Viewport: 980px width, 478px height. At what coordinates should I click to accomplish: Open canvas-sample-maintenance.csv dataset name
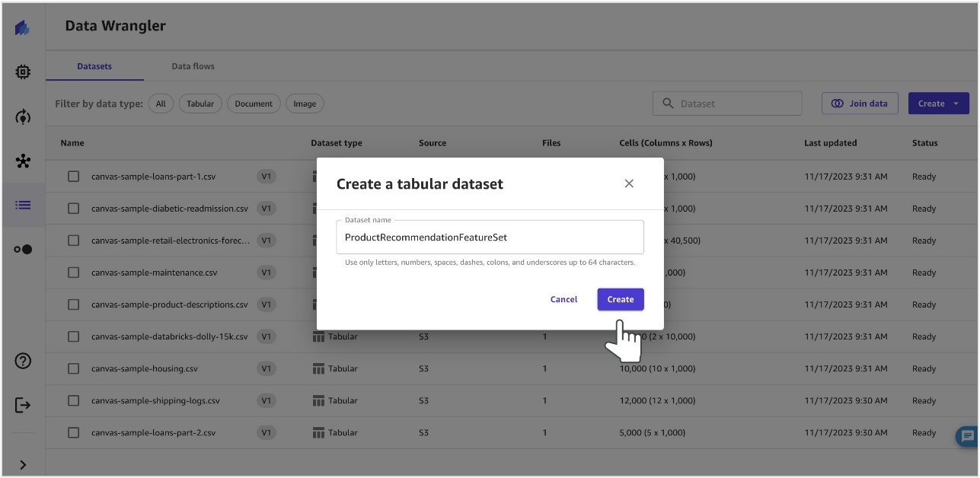pos(155,272)
